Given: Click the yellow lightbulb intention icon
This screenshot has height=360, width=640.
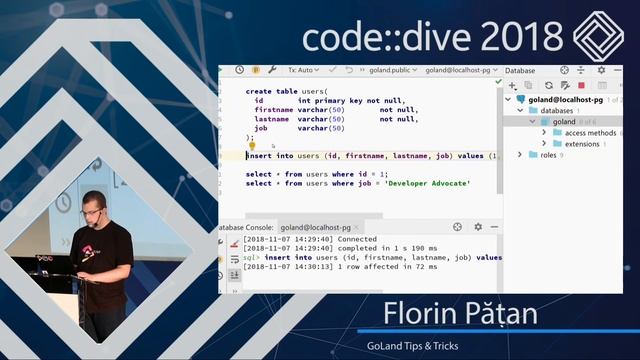Looking at the screenshot, I should (252, 146).
